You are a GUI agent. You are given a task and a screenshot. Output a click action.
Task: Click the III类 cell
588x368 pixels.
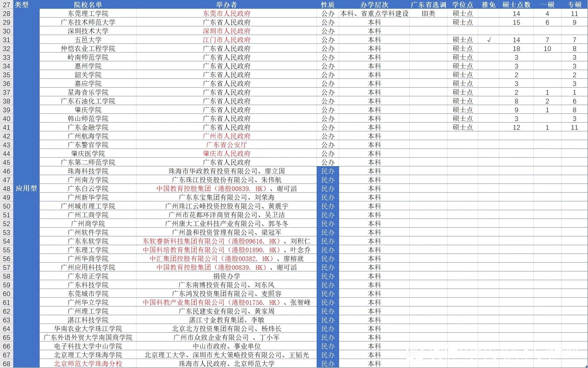point(428,13)
